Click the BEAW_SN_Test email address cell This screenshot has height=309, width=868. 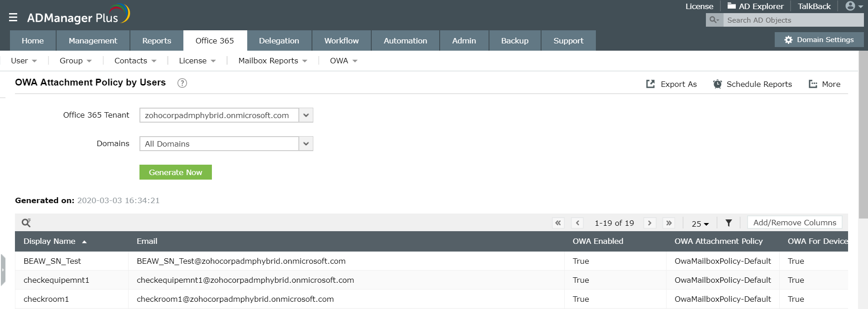[241, 261]
